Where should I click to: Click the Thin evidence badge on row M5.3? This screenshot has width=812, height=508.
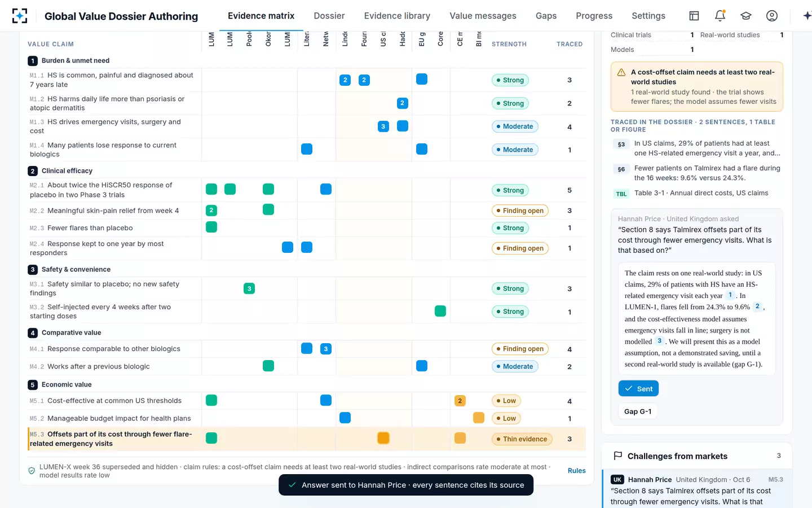coord(522,439)
